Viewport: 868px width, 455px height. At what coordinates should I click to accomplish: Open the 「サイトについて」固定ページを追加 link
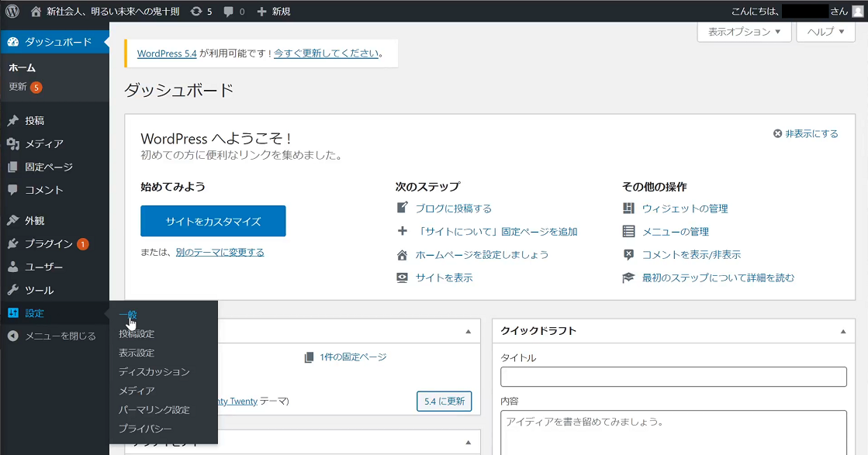point(496,232)
